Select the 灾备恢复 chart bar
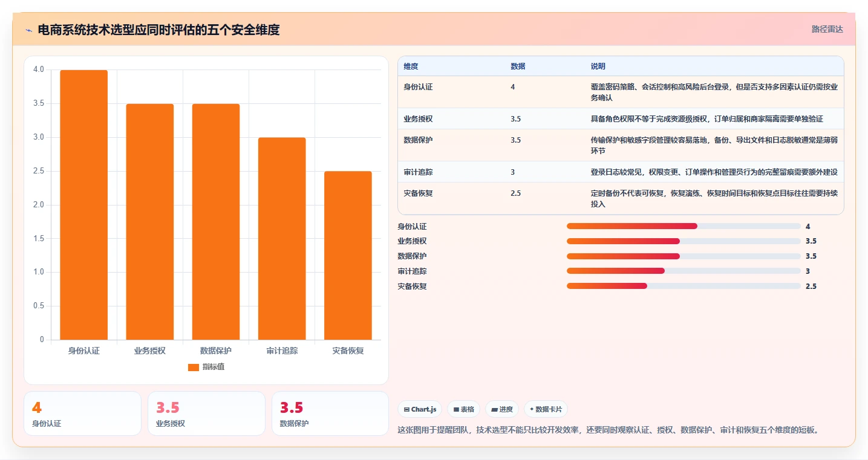Image resolution: width=868 pixels, height=460 pixels. point(348,256)
